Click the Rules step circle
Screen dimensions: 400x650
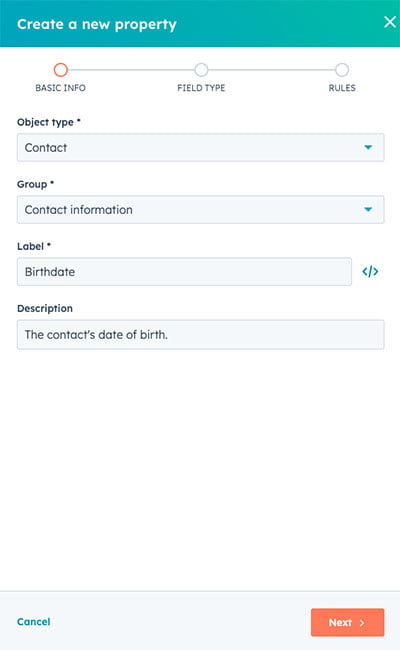[342, 70]
